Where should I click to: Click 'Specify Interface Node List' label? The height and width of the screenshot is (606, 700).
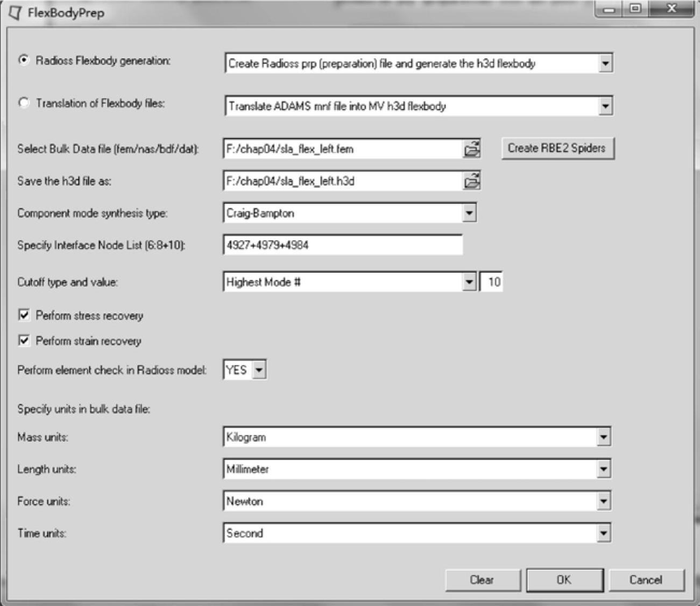[x=101, y=245]
